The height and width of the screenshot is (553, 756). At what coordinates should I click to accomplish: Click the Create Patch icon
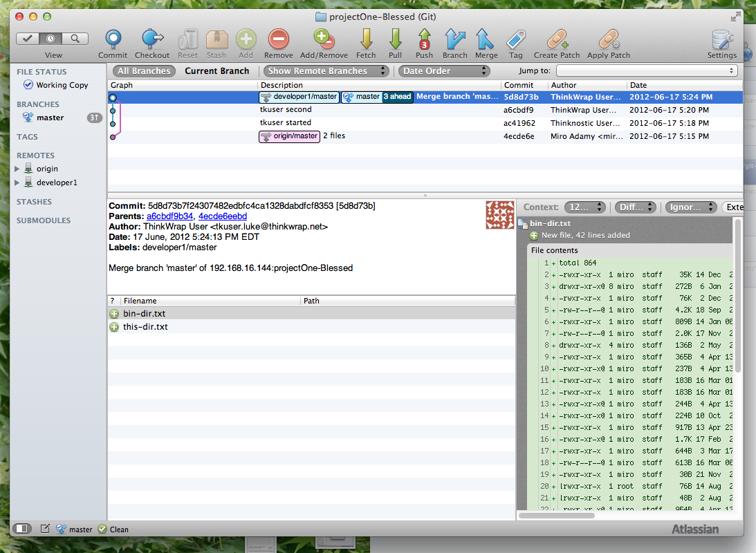(557, 39)
